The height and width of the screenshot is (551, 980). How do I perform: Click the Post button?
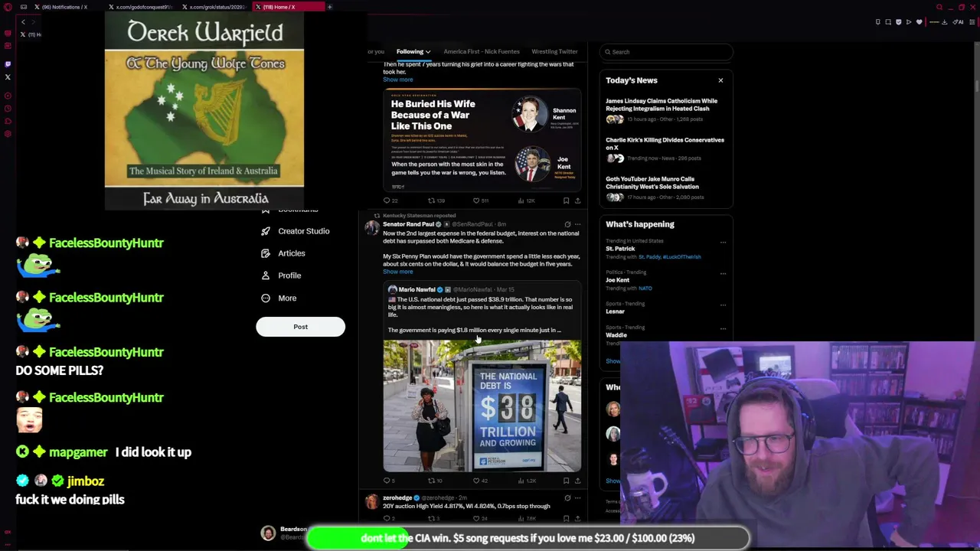tap(300, 327)
